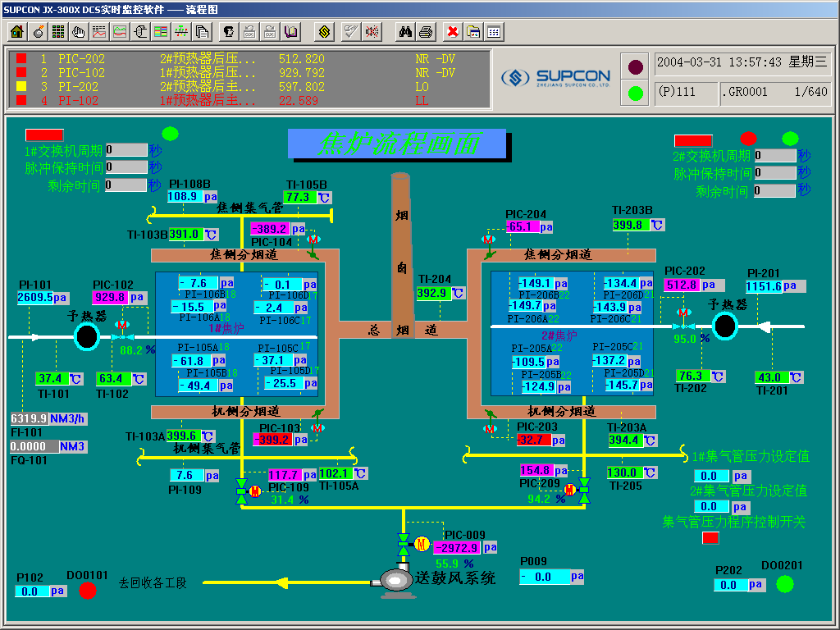The image size is (840, 630).
Task: Click the muted speaker alarm icon
Action: point(372,32)
